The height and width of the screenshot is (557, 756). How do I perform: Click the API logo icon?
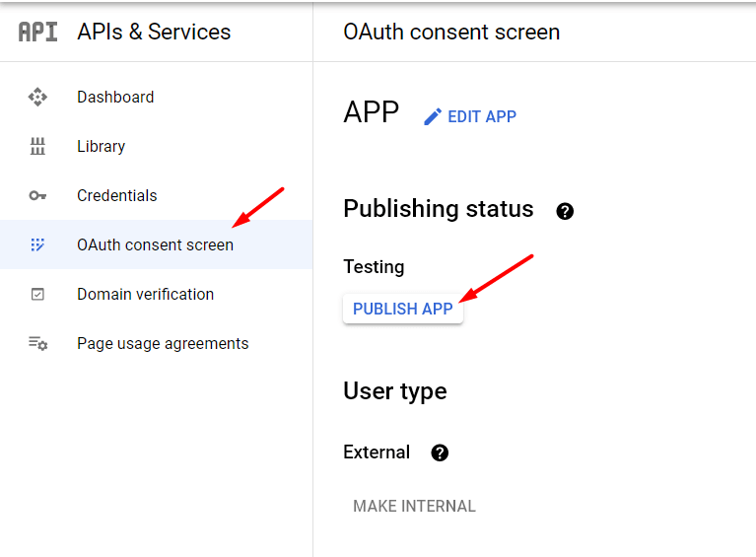point(38,33)
